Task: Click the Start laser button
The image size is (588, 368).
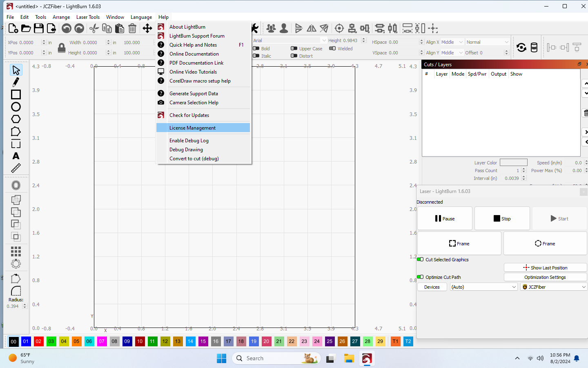Action: (x=559, y=218)
